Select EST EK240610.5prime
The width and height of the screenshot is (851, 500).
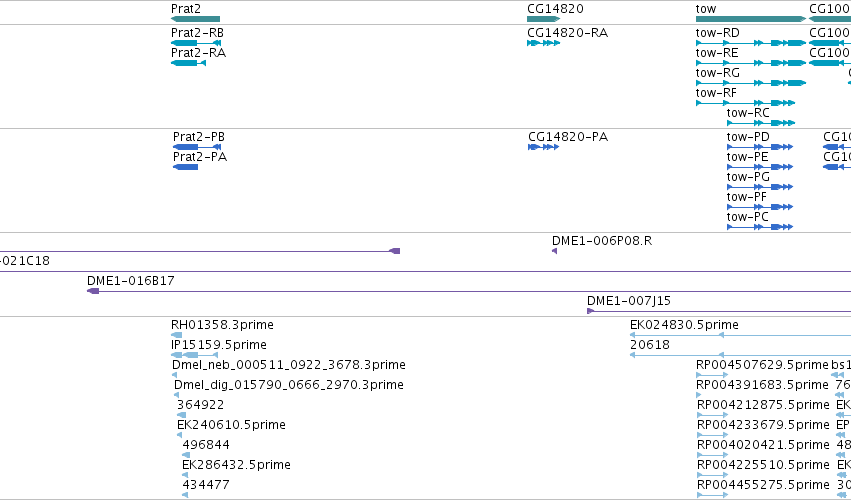tap(180, 435)
